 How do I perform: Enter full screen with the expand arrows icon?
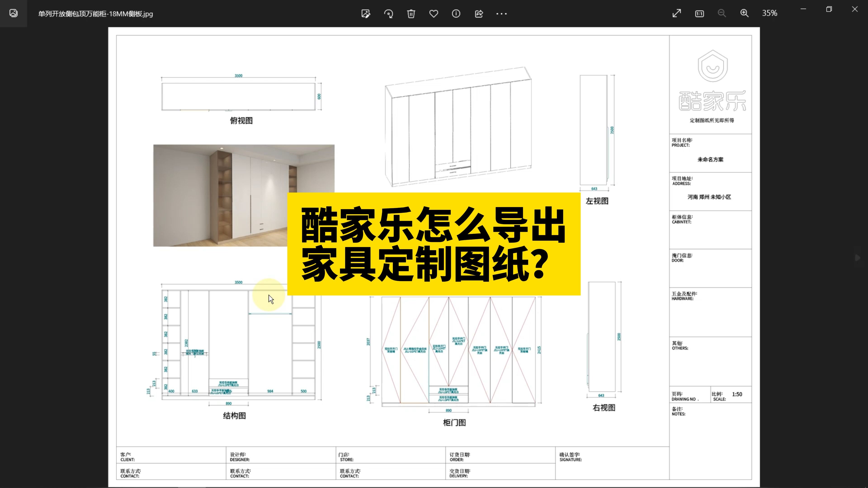pos(677,13)
